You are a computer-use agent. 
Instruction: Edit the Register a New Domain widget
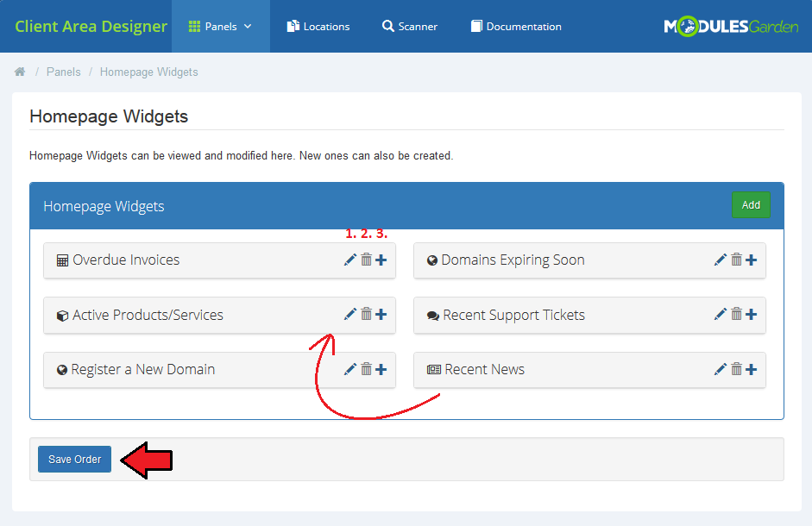350,369
